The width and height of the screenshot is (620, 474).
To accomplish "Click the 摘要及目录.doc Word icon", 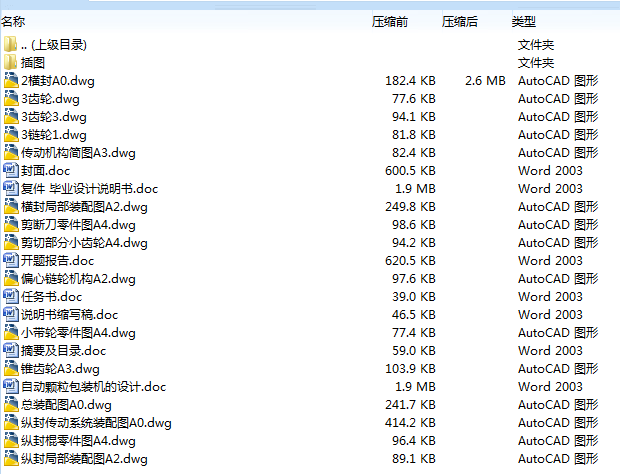I will [x=11, y=350].
